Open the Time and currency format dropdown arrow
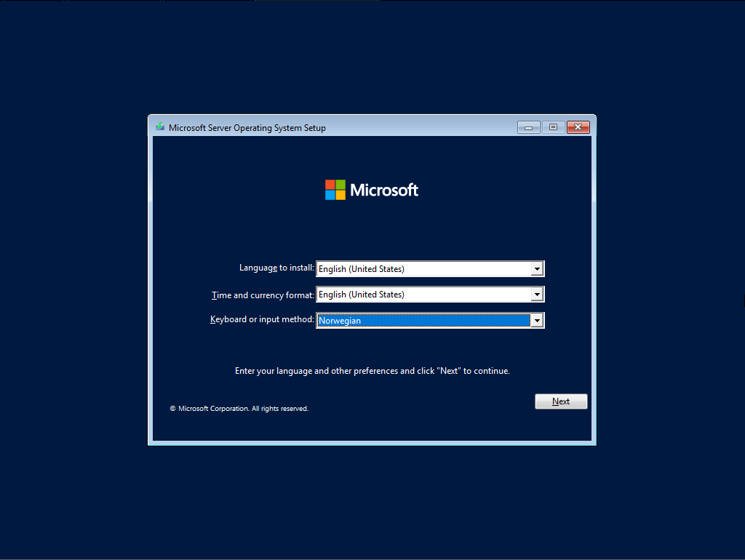This screenshot has height=560, width=745. coord(537,295)
